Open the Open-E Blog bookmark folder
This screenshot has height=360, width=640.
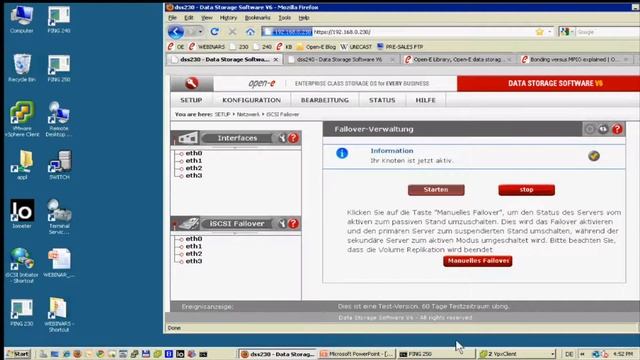coord(316,47)
